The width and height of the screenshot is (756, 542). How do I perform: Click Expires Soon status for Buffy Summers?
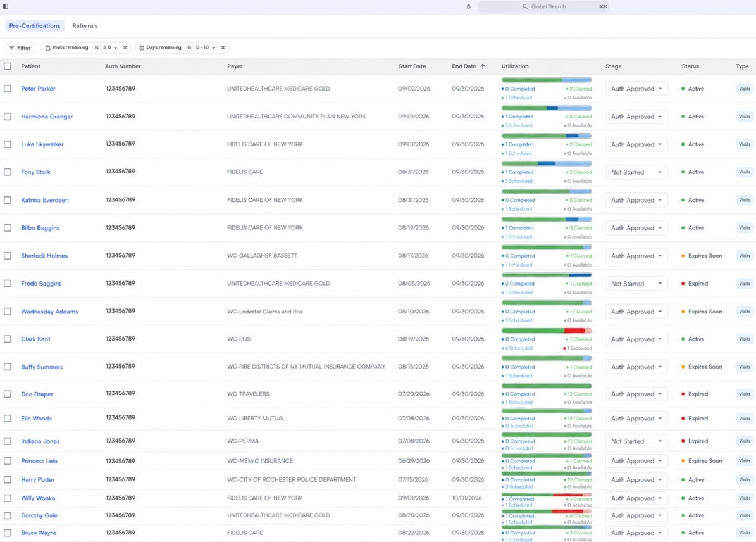coord(702,367)
